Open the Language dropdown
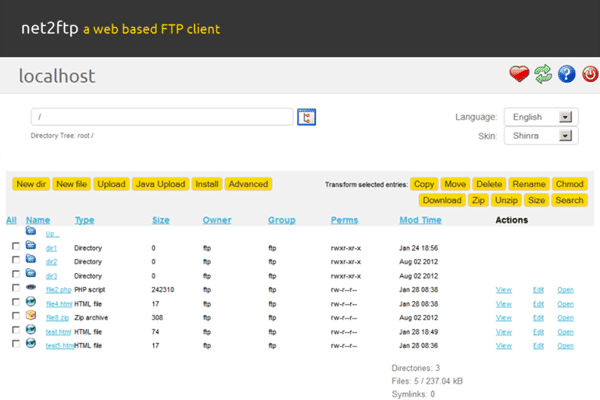The height and width of the screenshot is (400, 600). point(540,116)
